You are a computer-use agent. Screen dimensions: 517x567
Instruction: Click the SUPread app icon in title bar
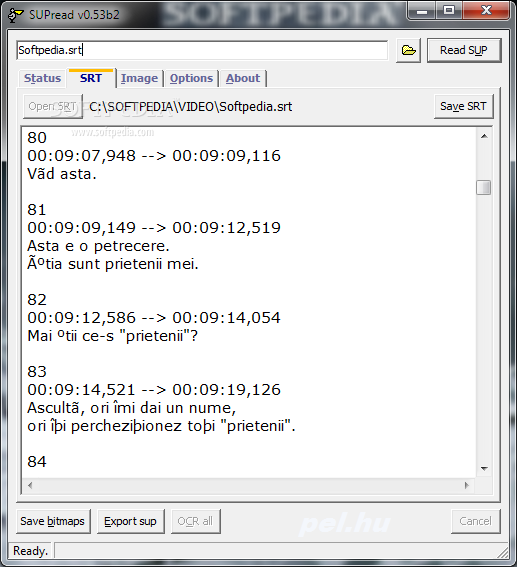click(16, 15)
